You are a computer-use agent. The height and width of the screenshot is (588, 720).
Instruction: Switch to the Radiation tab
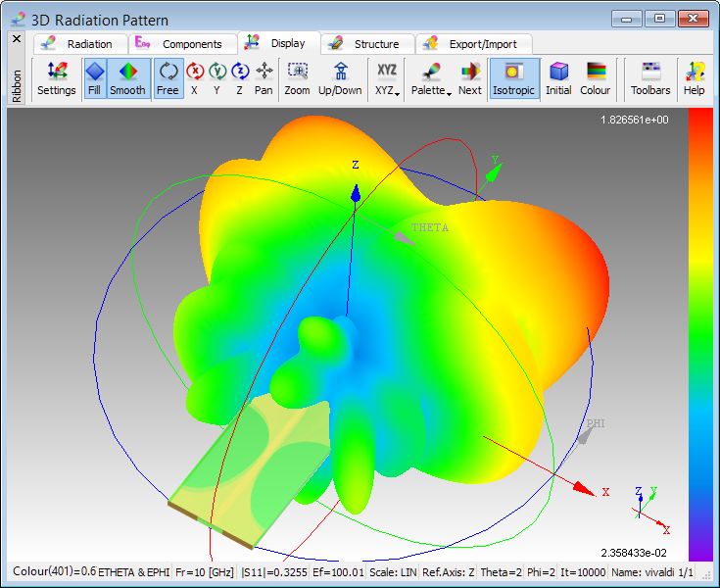coord(80,44)
